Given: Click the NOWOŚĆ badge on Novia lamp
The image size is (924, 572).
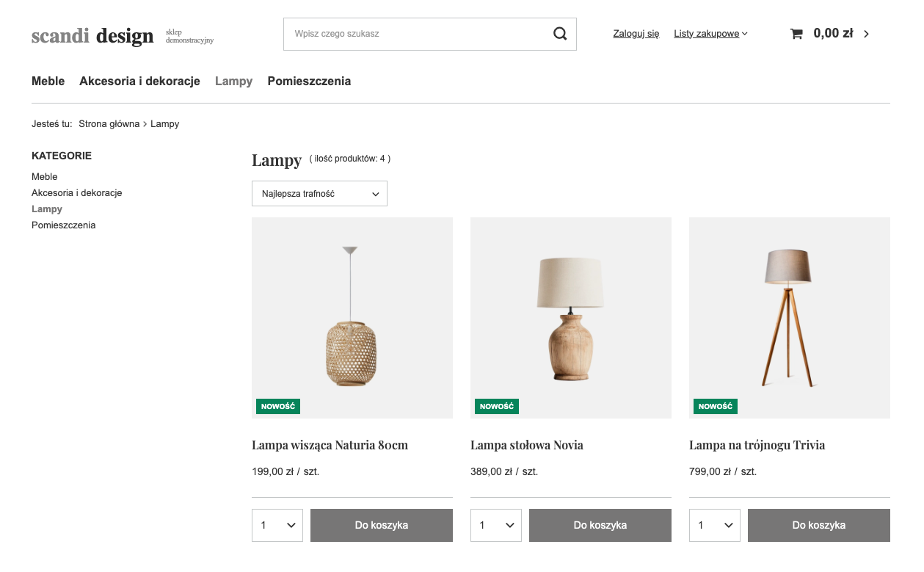Looking at the screenshot, I should pos(497,406).
